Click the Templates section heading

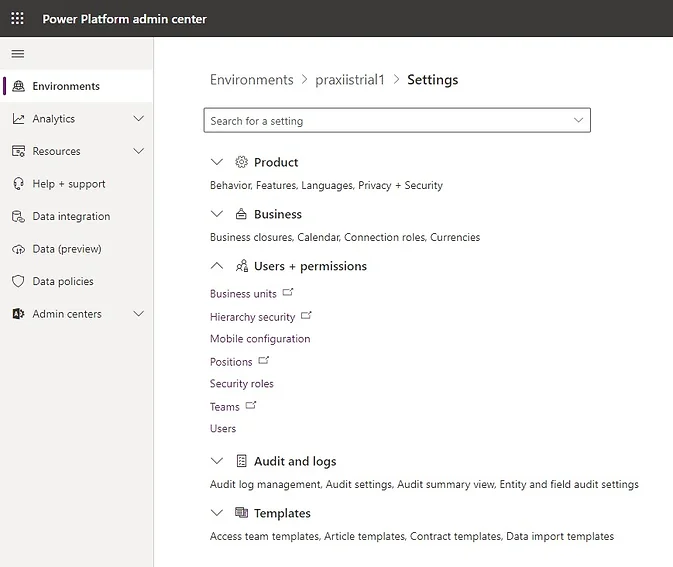(x=282, y=513)
